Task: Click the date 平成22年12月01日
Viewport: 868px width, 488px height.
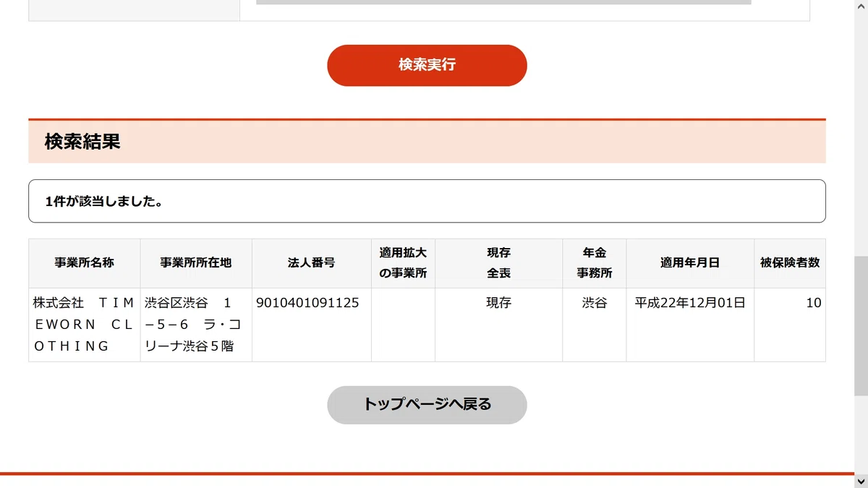Action: tap(690, 303)
